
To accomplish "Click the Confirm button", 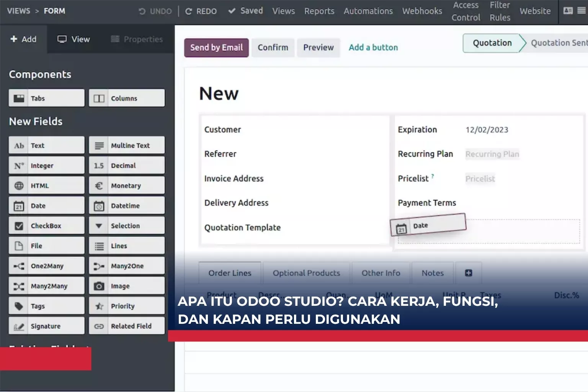I will pos(273,48).
